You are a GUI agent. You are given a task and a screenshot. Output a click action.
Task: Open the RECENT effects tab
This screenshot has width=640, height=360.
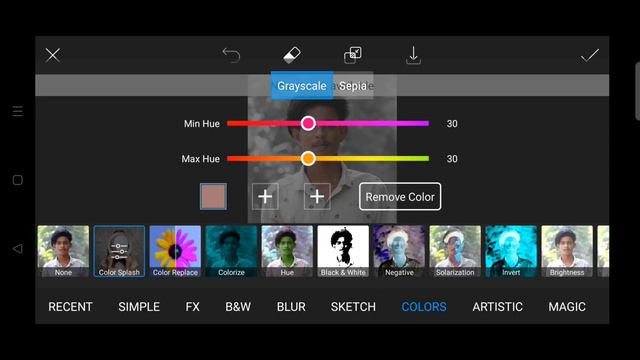(x=70, y=307)
